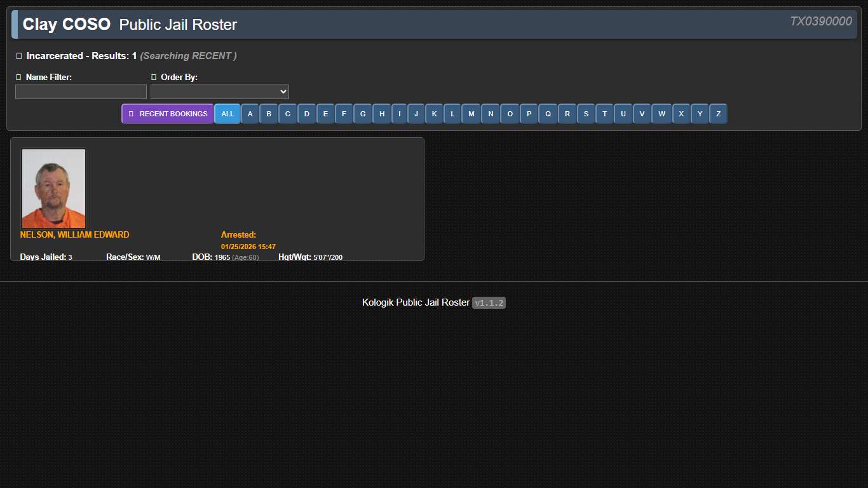Image resolution: width=868 pixels, height=488 pixels.
Task: Filter inmates by letter Q
Action: tap(548, 114)
